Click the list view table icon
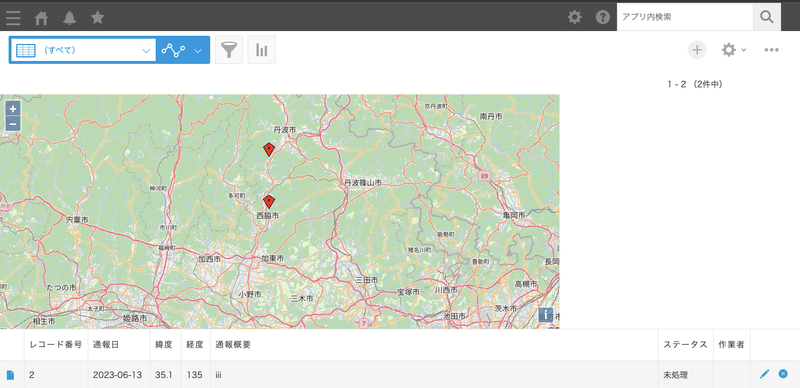The width and height of the screenshot is (800, 388). coord(26,51)
